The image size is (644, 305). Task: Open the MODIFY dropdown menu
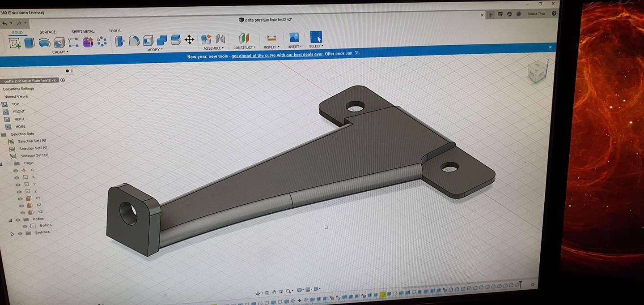point(155,50)
